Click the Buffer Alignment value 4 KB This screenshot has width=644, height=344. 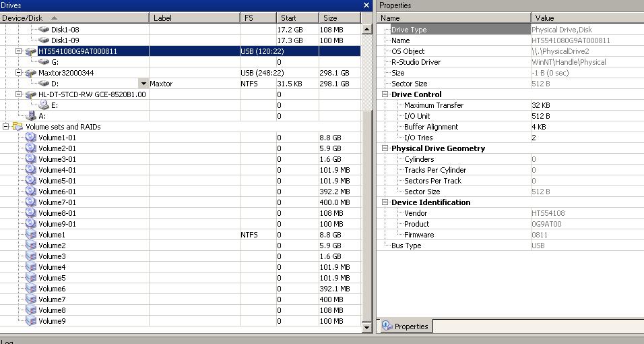point(539,127)
